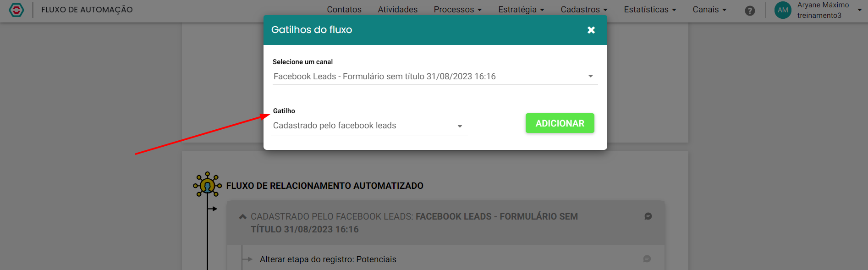This screenshot has width=868, height=270.
Task: Open the Selecione um canal dropdown
Action: [435, 77]
